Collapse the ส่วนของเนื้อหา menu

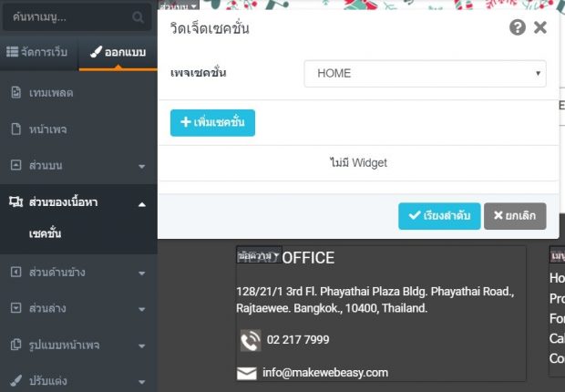tap(142, 204)
